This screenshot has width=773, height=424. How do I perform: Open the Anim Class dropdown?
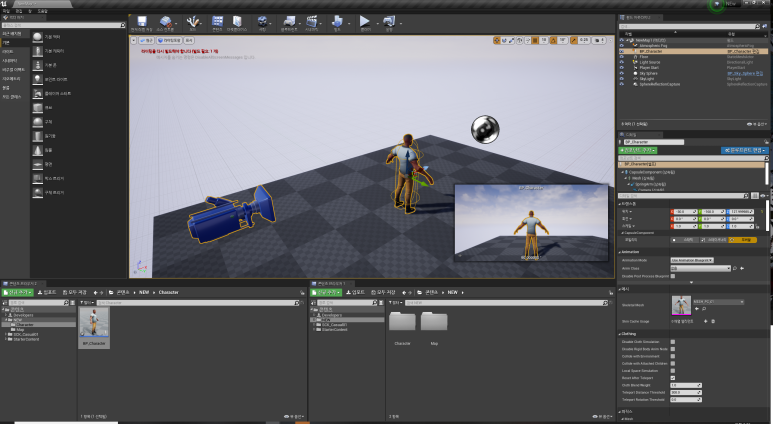click(x=701, y=268)
